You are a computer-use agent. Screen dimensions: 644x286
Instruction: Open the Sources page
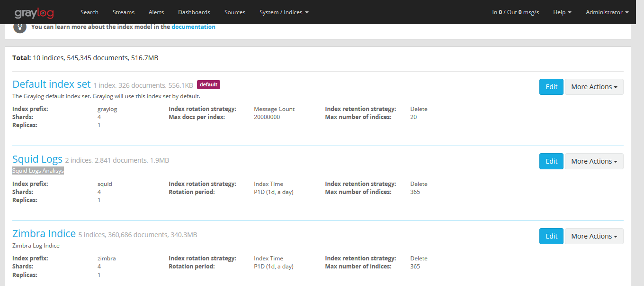(x=235, y=12)
